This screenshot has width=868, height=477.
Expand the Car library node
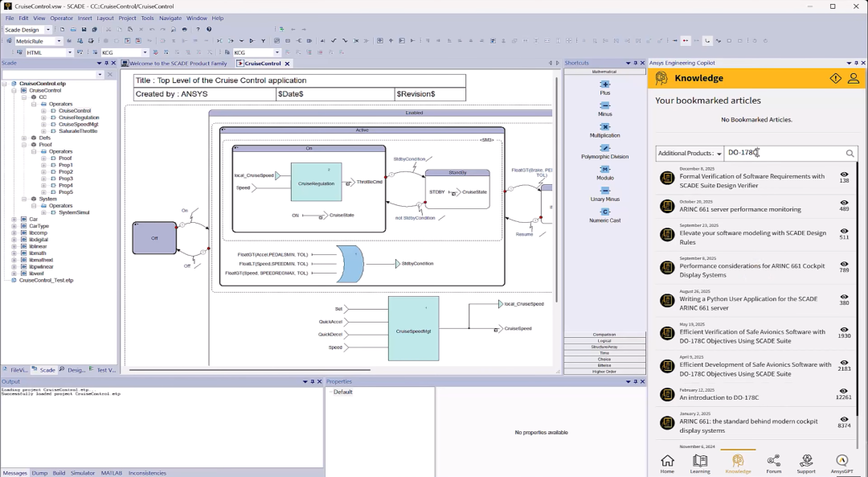coord(14,220)
